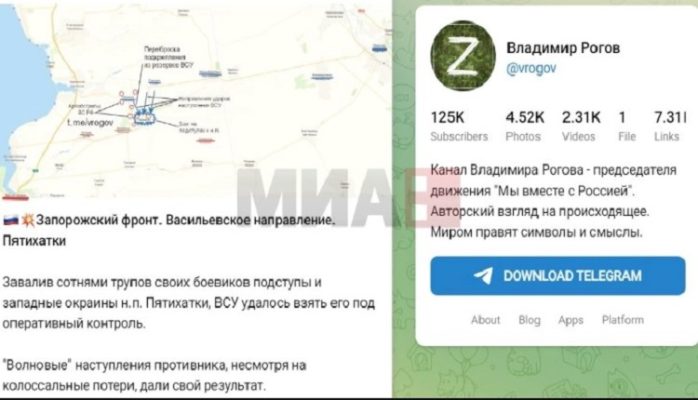Image resolution: width=698 pixels, height=400 pixels.
Task: Click the Запорожский фронт post heading
Action: tap(169, 230)
